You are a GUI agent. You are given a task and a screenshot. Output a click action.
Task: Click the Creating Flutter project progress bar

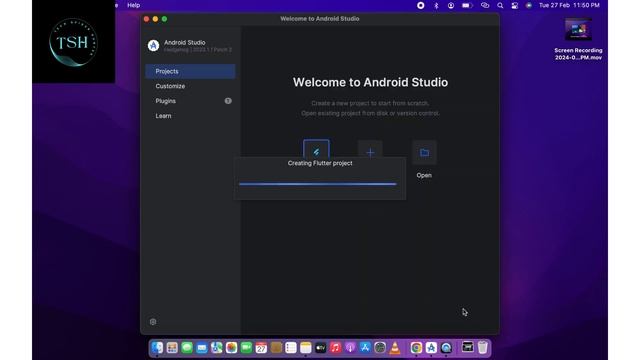click(x=318, y=184)
